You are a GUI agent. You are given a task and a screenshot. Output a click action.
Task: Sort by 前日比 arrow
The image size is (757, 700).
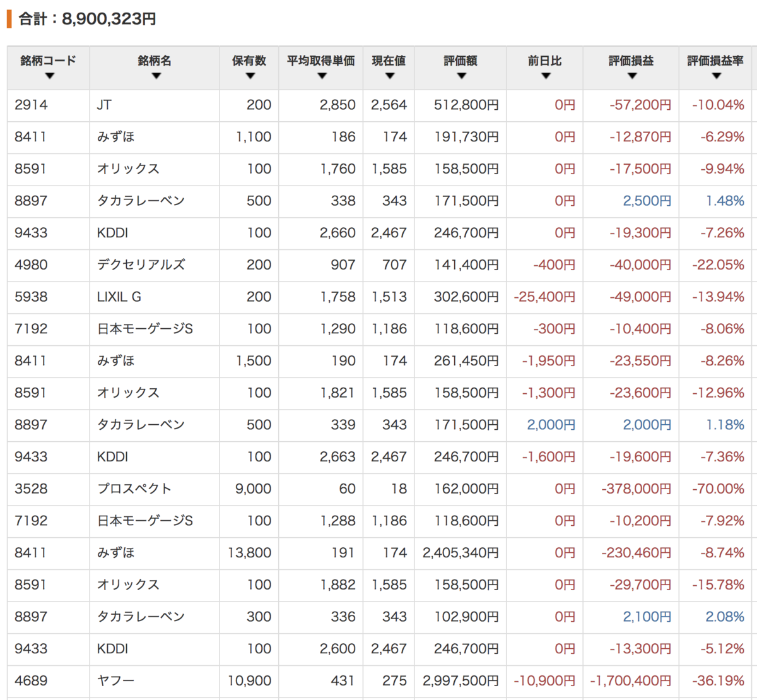tap(546, 76)
